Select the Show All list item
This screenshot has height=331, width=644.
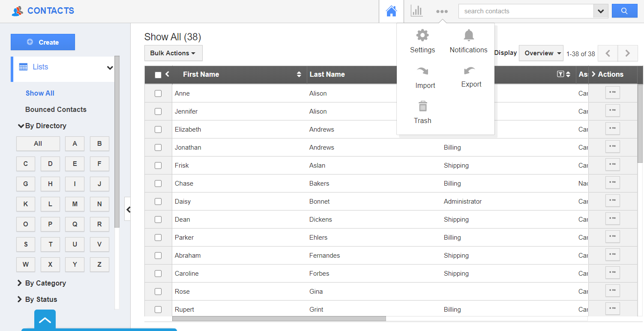tap(40, 93)
